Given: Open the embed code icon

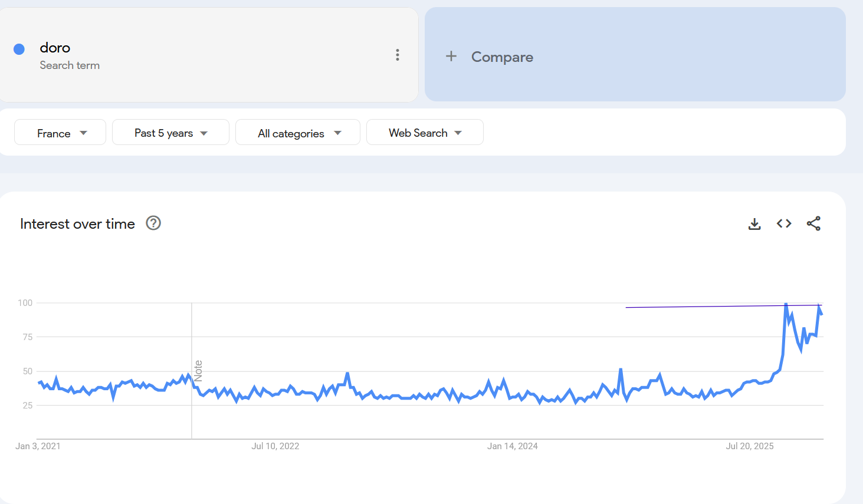Looking at the screenshot, I should point(784,223).
